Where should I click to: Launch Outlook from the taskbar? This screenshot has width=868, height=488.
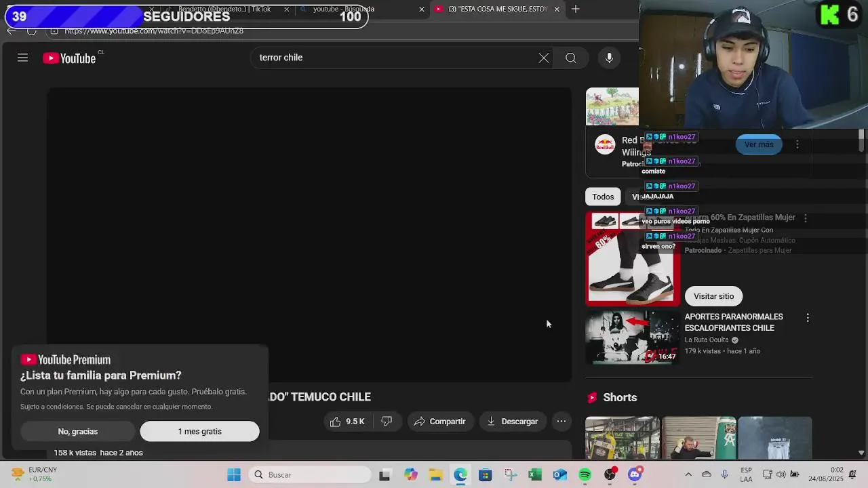click(x=559, y=474)
